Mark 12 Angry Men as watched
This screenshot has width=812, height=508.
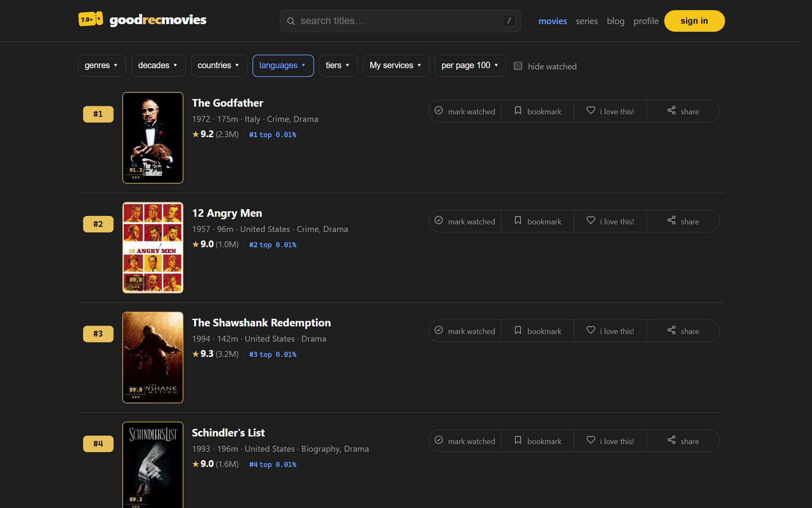pyautogui.click(x=465, y=221)
